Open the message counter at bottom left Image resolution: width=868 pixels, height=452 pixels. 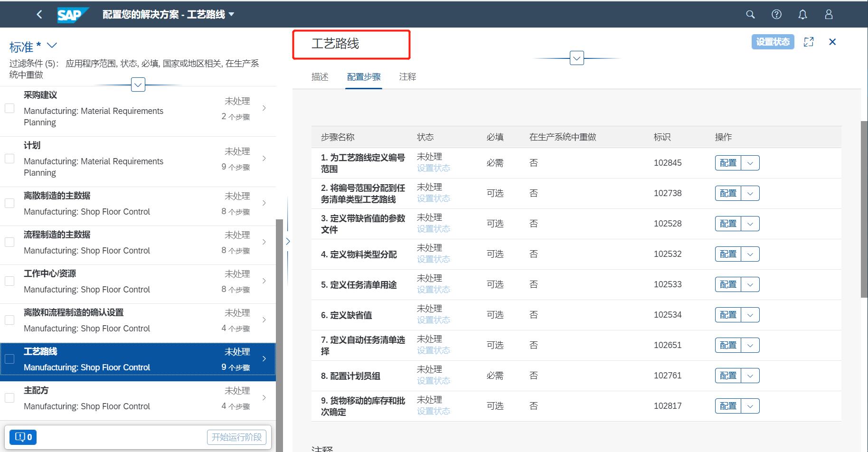23,437
